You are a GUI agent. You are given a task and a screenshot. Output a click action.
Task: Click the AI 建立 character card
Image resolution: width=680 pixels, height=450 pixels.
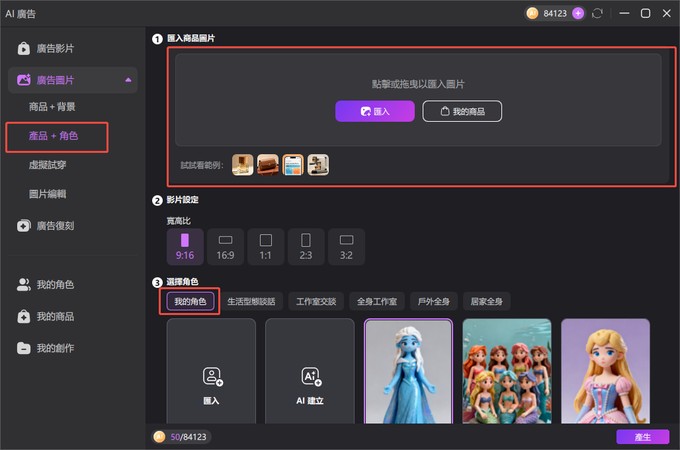[310, 371]
